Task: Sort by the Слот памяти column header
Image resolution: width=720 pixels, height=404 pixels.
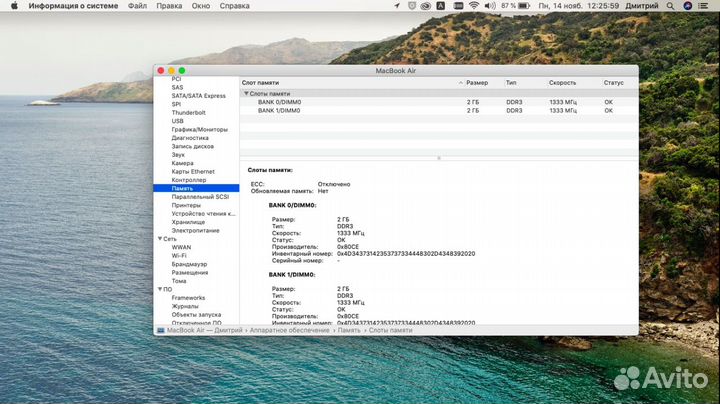Action: tap(260, 83)
